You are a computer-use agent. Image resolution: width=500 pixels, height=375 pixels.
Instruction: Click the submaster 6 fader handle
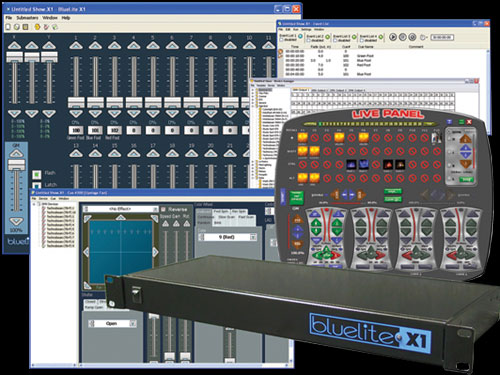tap(172, 102)
